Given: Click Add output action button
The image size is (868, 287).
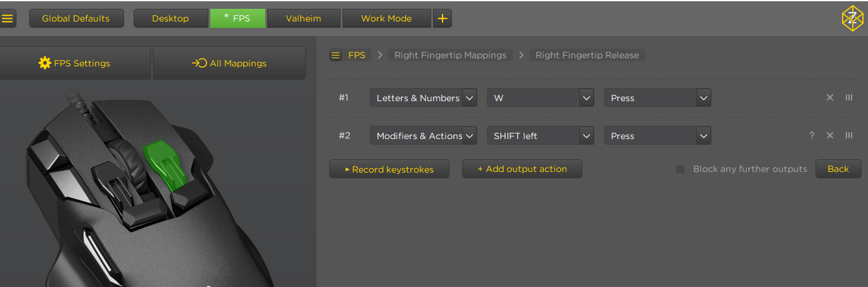Looking at the screenshot, I should [x=522, y=169].
